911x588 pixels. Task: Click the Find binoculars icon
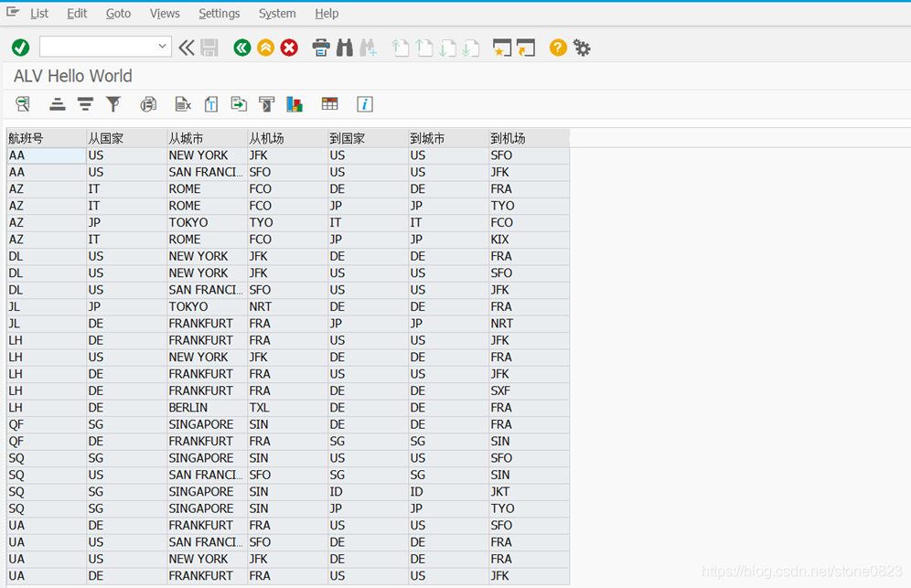pyautogui.click(x=345, y=47)
